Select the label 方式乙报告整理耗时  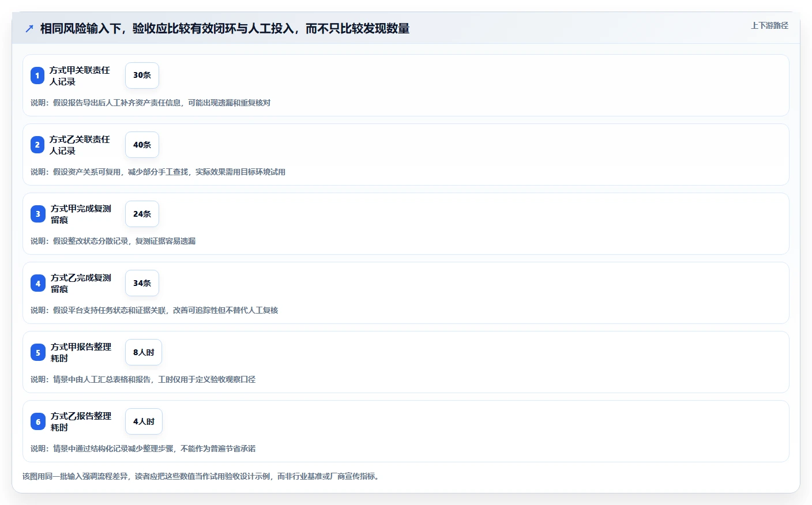(x=81, y=421)
